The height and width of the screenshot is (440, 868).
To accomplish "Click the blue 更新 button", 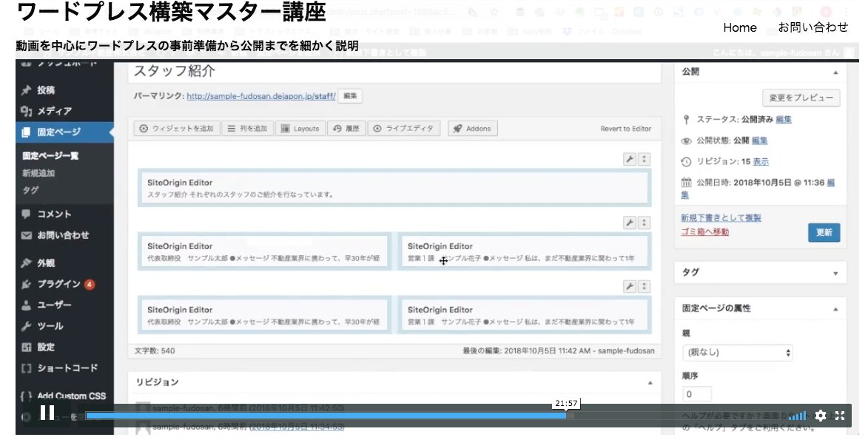I will (824, 232).
